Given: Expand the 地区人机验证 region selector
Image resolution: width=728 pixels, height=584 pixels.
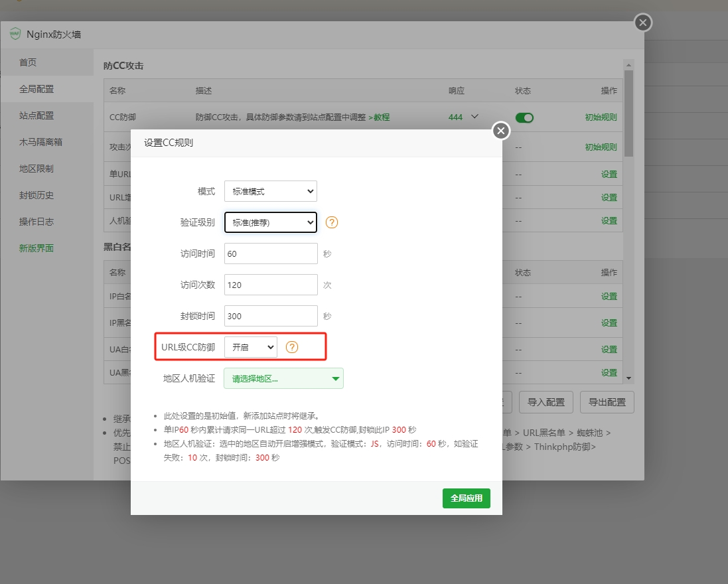Looking at the screenshot, I should pyautogui.click(x=283, y=378).
